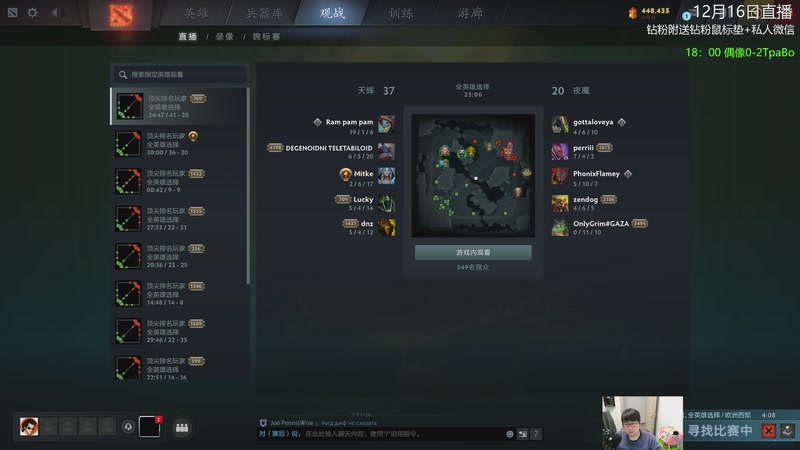Switch to the 英雄 tab
The image size is (800, 450).
tap(196, 13)
